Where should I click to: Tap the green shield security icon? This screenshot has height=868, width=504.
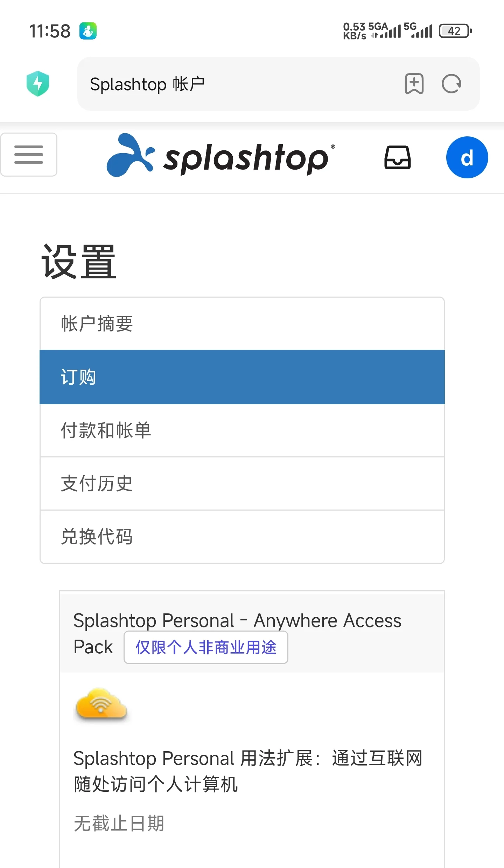tap(38, 84)
